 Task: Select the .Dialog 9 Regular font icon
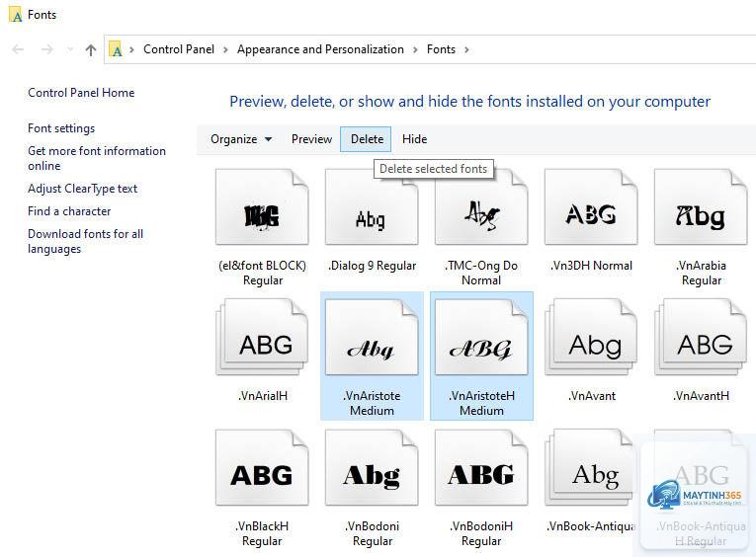pyautogui.click(x=372, y=207)
